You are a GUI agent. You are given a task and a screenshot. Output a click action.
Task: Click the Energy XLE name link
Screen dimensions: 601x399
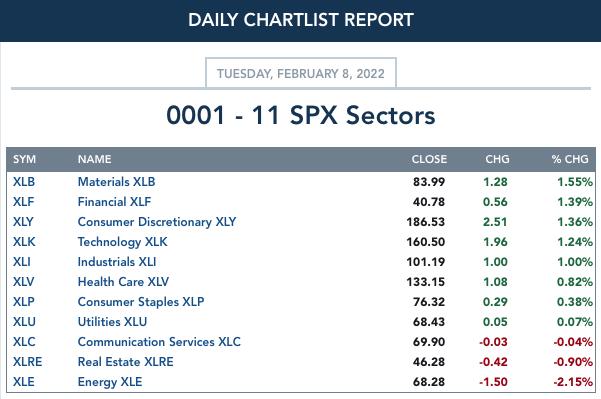[x=110, y=382]
